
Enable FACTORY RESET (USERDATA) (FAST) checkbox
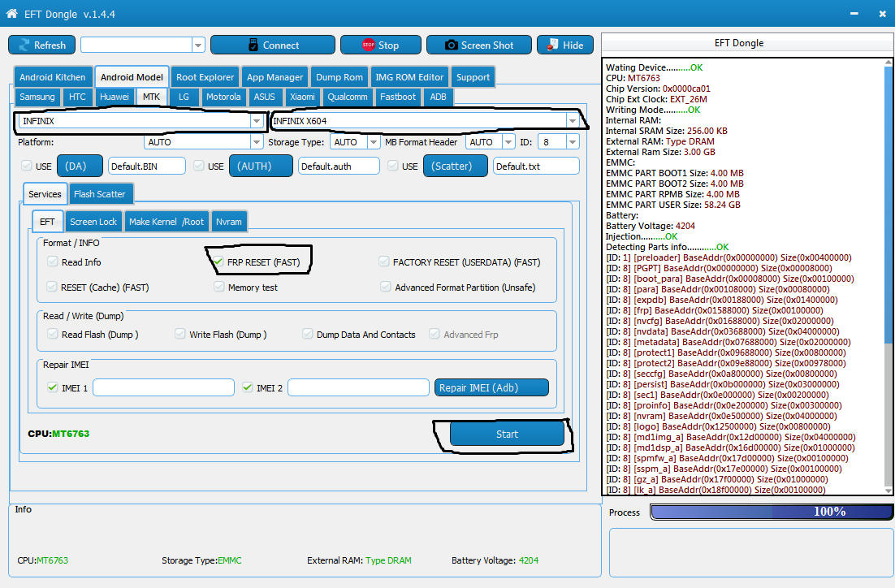(384, 262)
